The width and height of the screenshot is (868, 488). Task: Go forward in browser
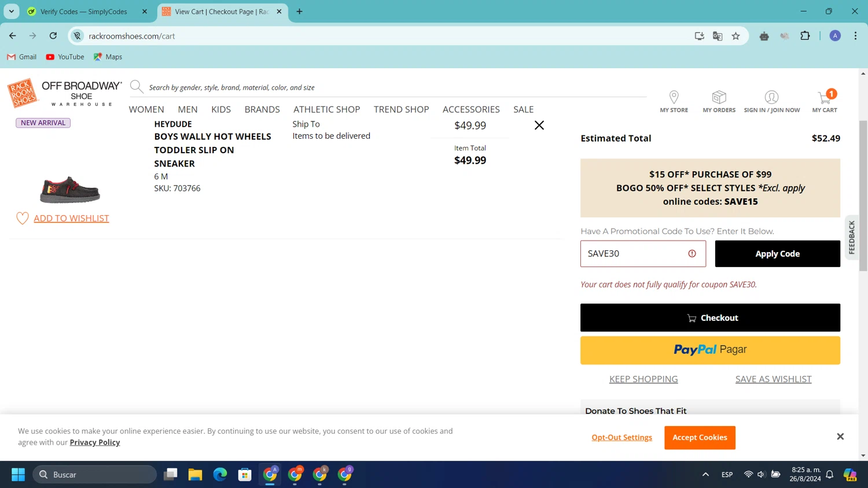33,36
